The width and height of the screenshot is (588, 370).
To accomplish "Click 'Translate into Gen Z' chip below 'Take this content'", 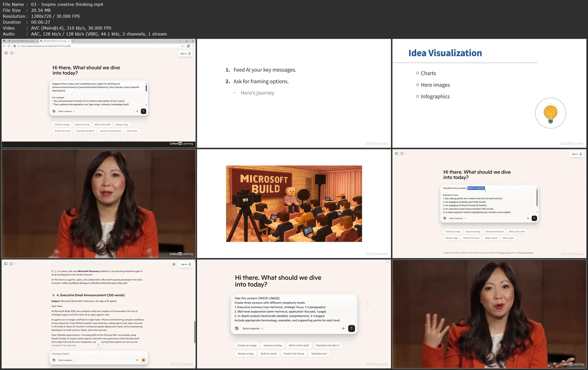I will pyautogui.click(x=327, y=346).
